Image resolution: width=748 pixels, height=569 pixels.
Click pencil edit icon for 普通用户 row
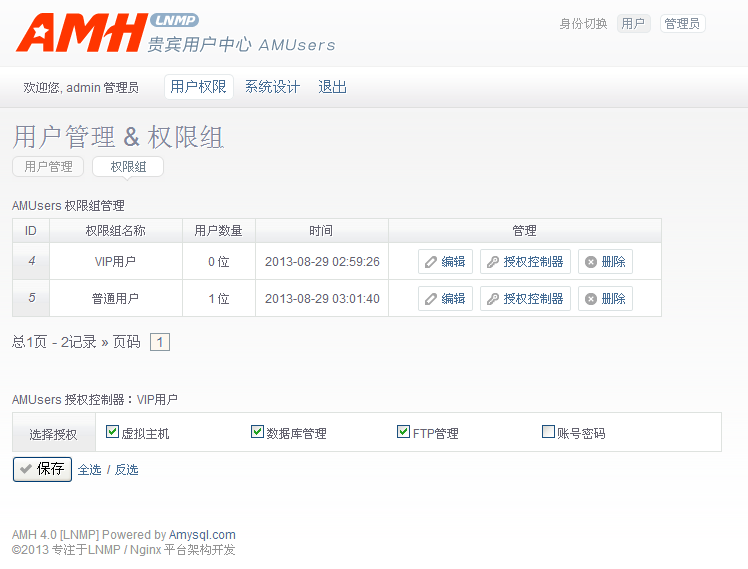(x=431, y=299)
